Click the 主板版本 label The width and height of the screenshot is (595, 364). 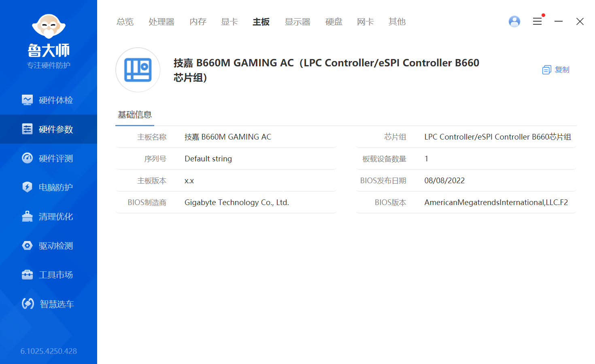[152, 180]
